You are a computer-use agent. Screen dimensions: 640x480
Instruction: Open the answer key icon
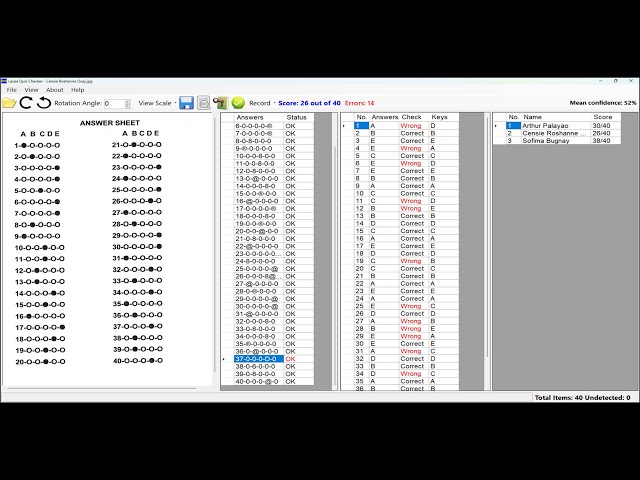coord(220,103)
